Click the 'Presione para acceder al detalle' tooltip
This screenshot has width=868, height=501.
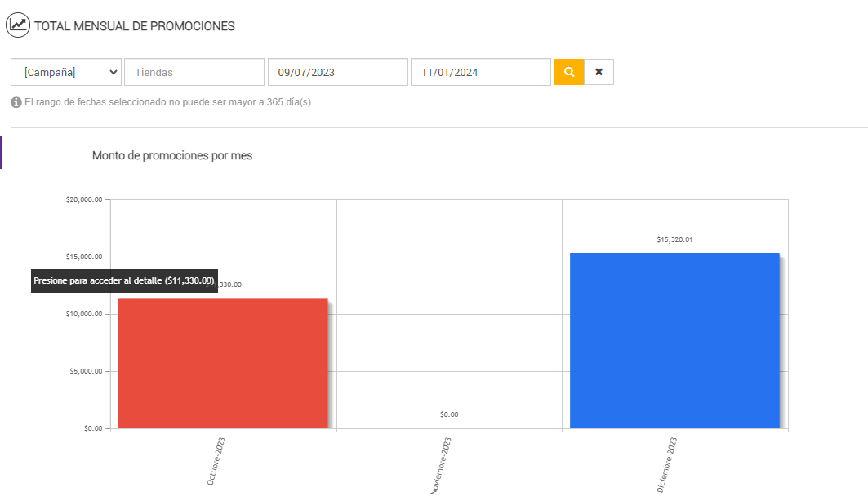[x=124, y=280]
